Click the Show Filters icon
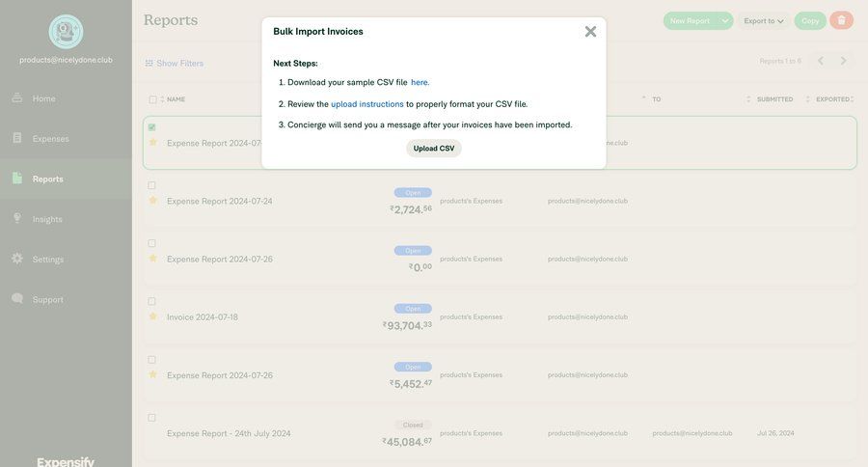Screen dimensions: 868x467 tap(149, 63)
